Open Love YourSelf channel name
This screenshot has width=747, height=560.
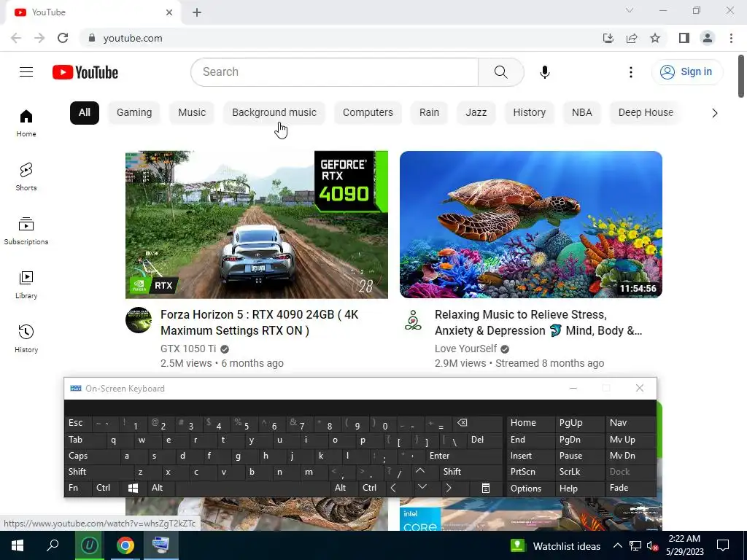click(465, 349)
